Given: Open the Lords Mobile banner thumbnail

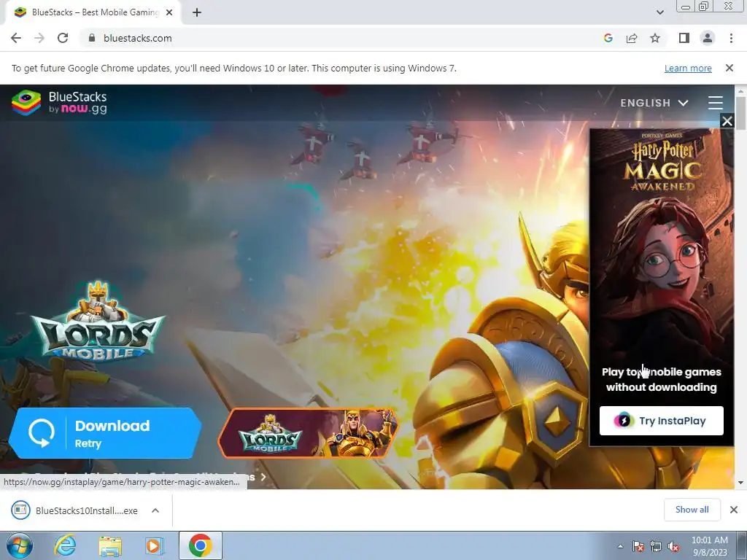Looking at the screenshot, I should click(x=308, y=433).
